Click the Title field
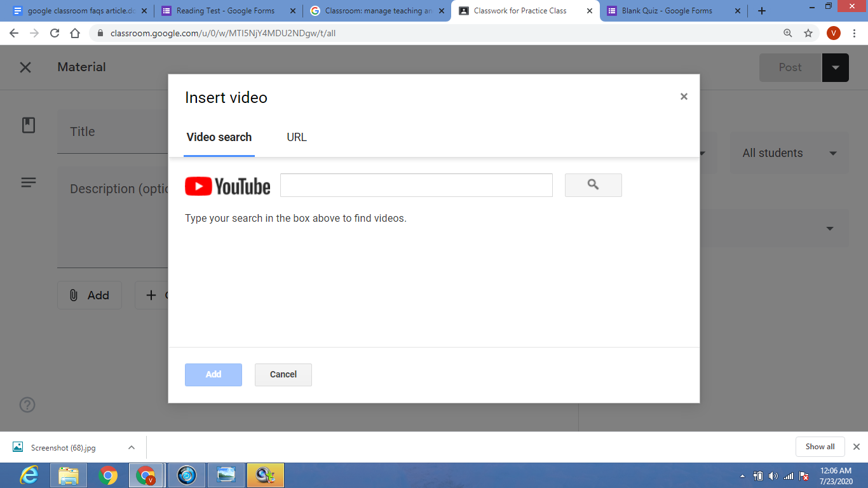 tap(112, 132)
